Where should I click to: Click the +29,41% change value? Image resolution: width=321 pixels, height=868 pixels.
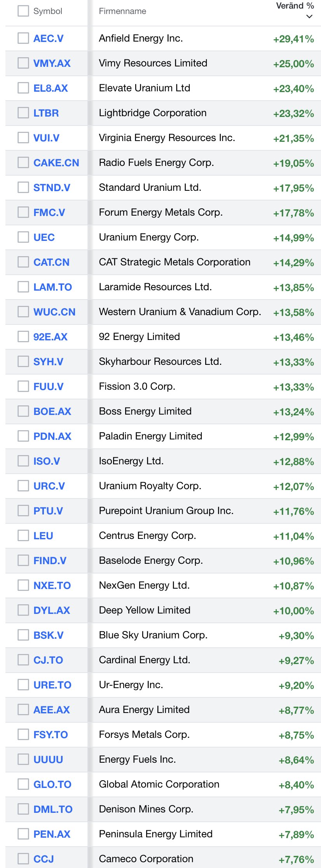pyautogui.click(x=293, y=39)
